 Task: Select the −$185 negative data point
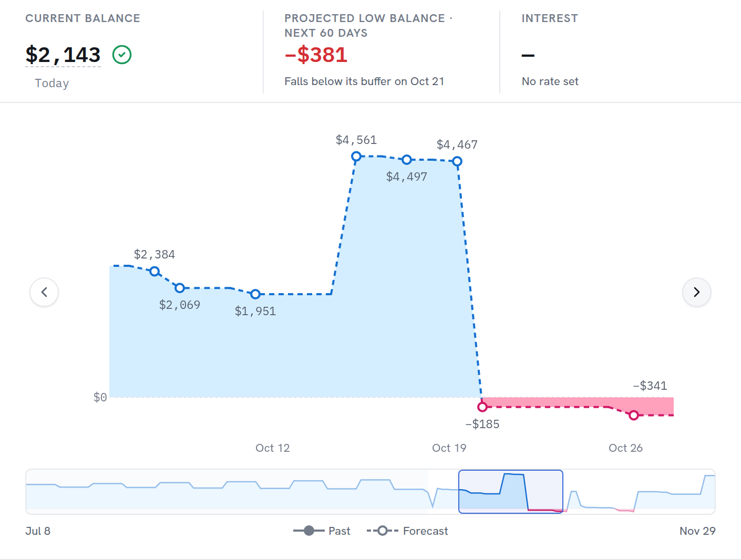[x=482, y=407]
